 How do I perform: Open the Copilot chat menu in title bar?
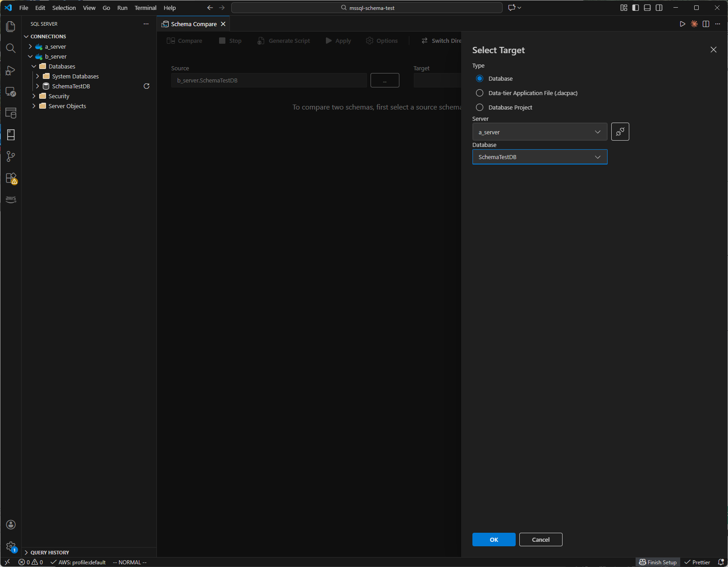pyautogui.click(x=514, y=8)
